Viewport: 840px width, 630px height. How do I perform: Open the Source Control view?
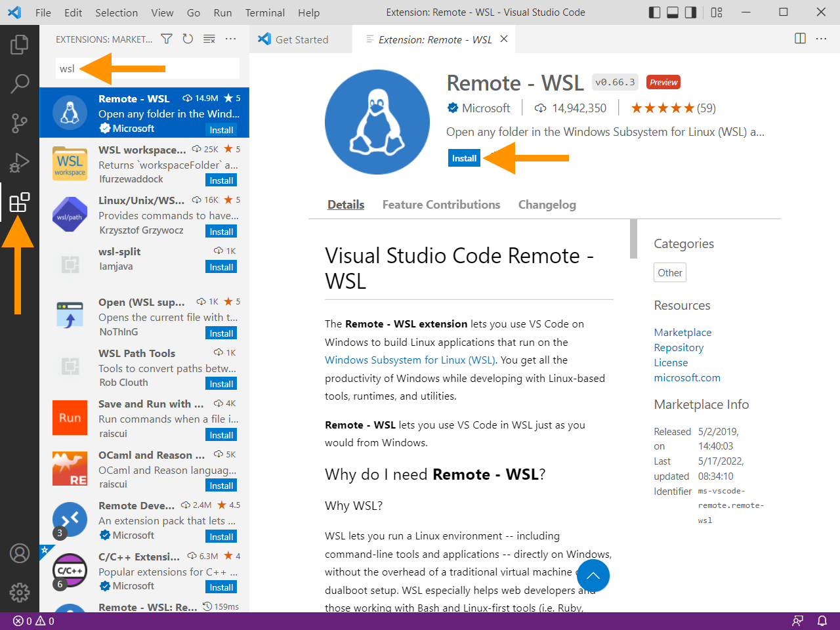tap(20, 123)
